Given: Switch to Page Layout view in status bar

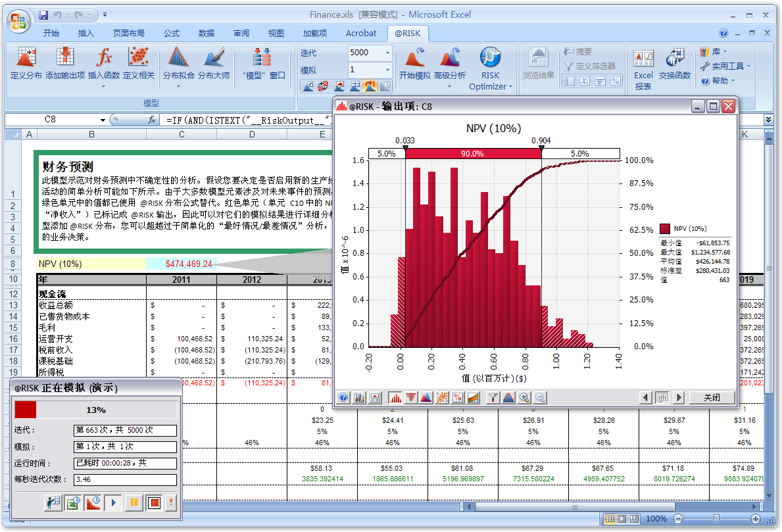Looking at the screenshot, I should click(x=622, y=519).
